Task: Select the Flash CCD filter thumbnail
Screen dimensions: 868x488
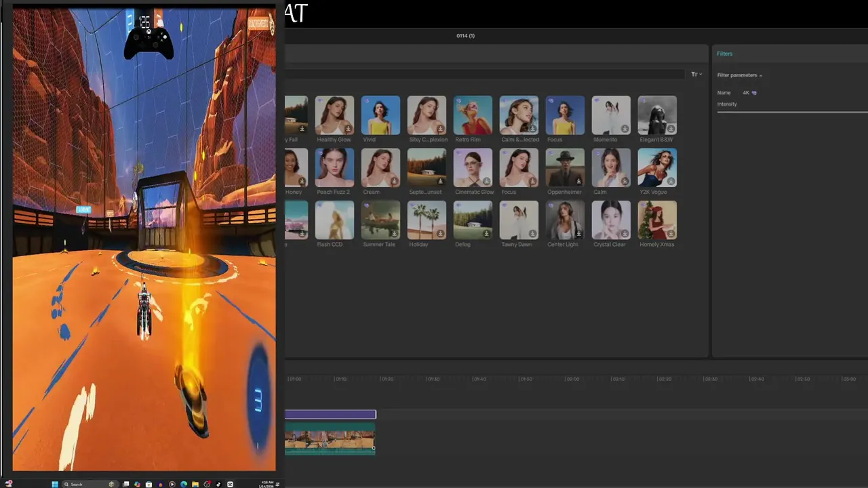Action: [334, 220]
